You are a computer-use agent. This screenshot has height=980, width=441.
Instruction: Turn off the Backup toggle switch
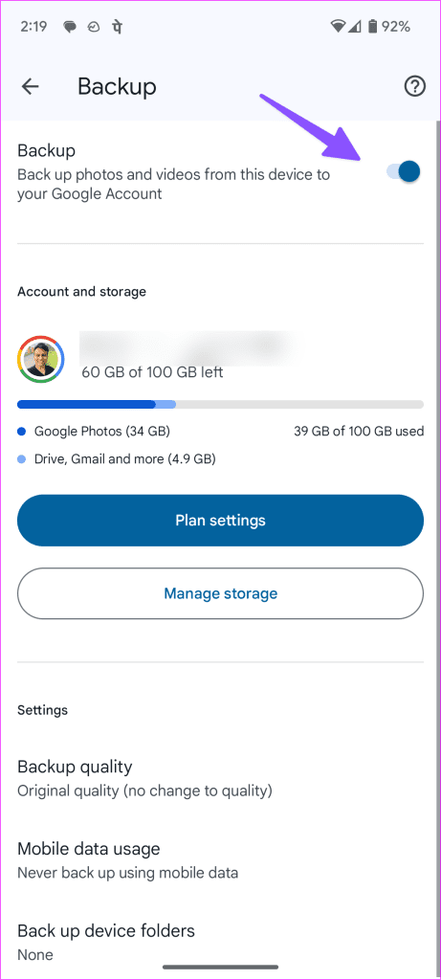coord(403,171)
